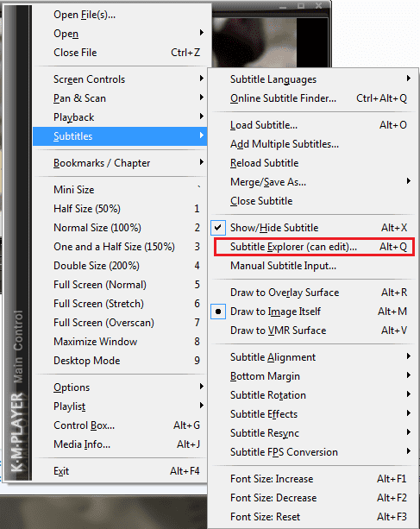Viewport: 420px width, 529px height.
Task: Choose Full Screen (Stretch) mode
Action: (x=120, y=304)
